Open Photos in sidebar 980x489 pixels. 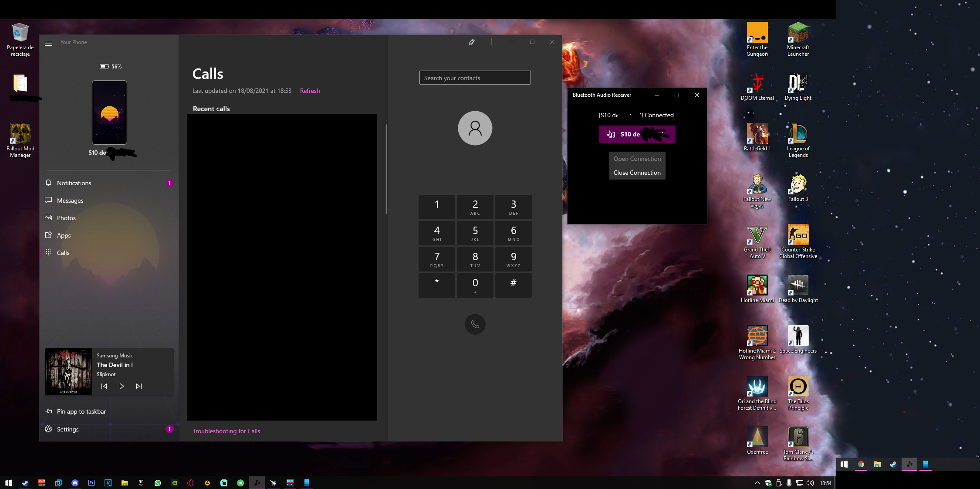(x=66, y=218)
